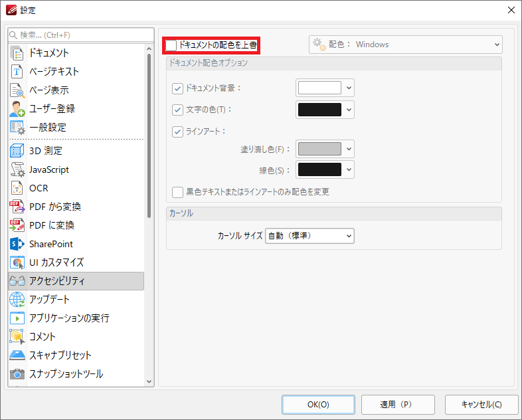
Task: Open the OCR icon
Action: tap(17, 188)
